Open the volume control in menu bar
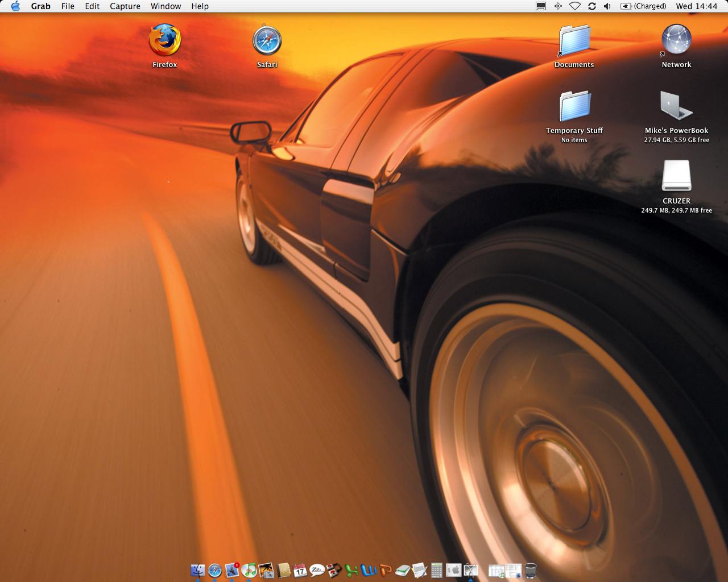Screen dimensions: 728x582 tap(607, 6)
